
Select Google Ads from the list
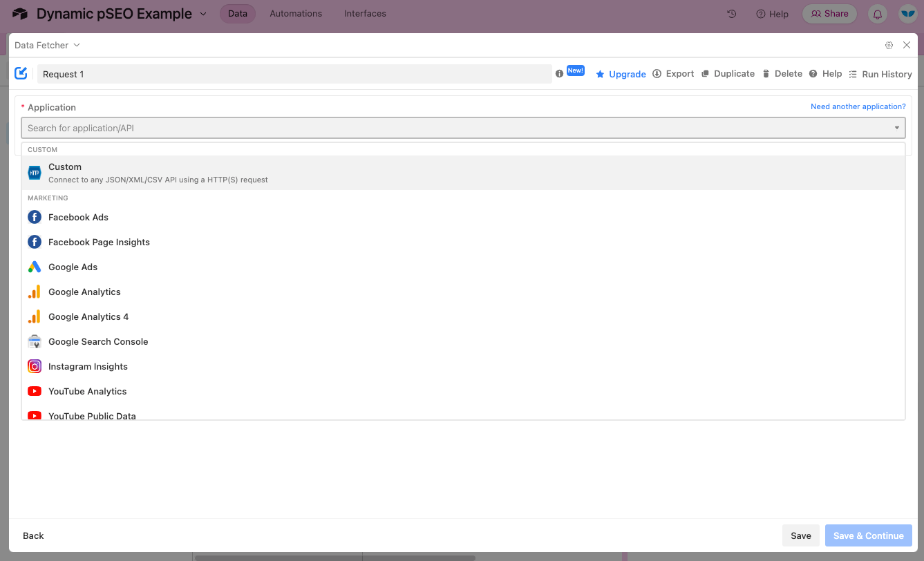[463, 267]
